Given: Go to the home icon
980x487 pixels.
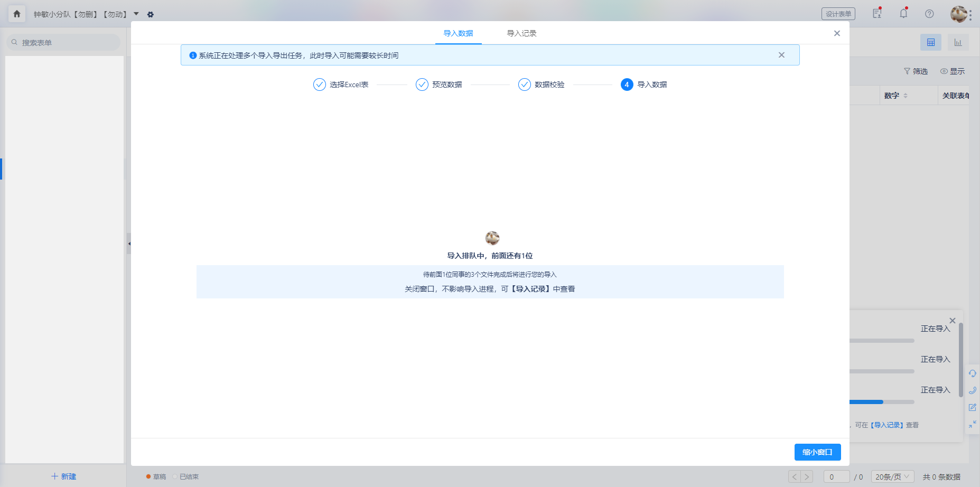Looking at the screenshot, I should pyautogui.click(x=17, y=14).
